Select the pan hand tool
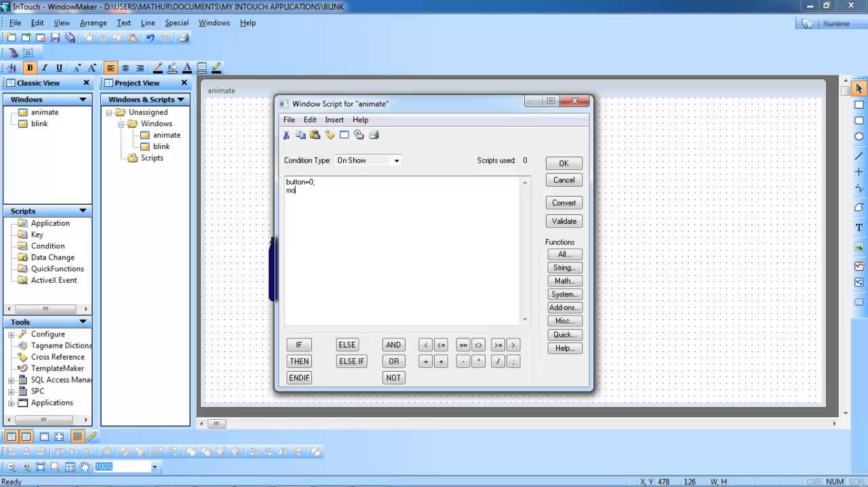 pos(84,467)
